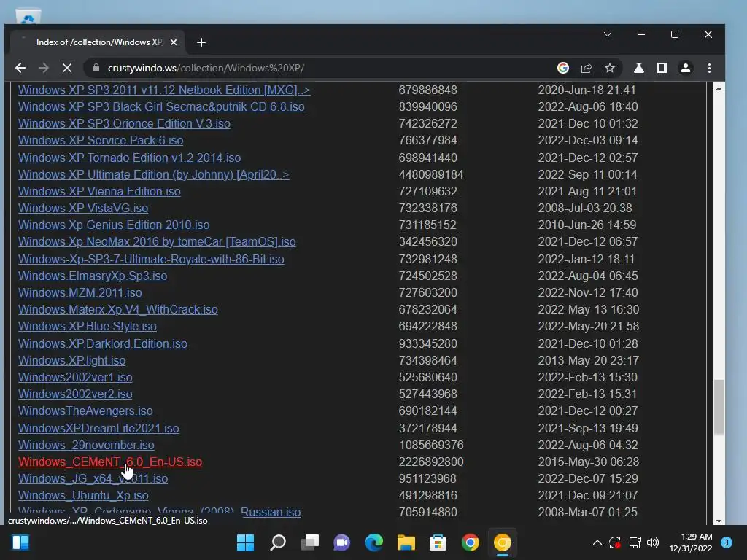Open Windows.ElmasryXp.Sp3.iso

(x=93, y=276)
